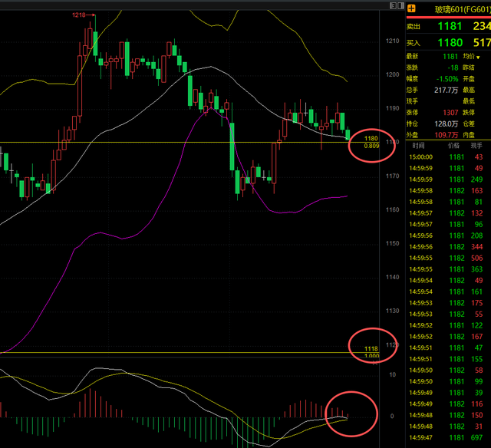Click the 仓差 label
491x448 pixels.
tap(469, 124)
